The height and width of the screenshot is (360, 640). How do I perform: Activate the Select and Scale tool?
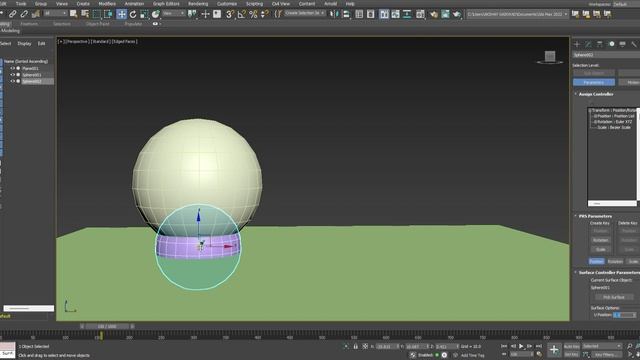144,14
